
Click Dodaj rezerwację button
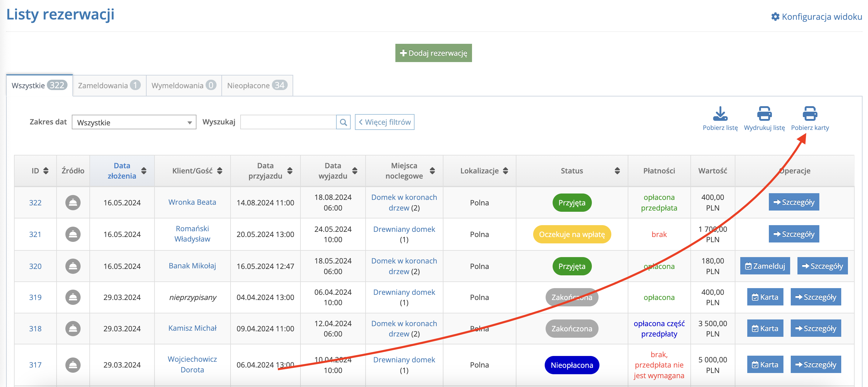pyautogui.click(x=433, y=53)
